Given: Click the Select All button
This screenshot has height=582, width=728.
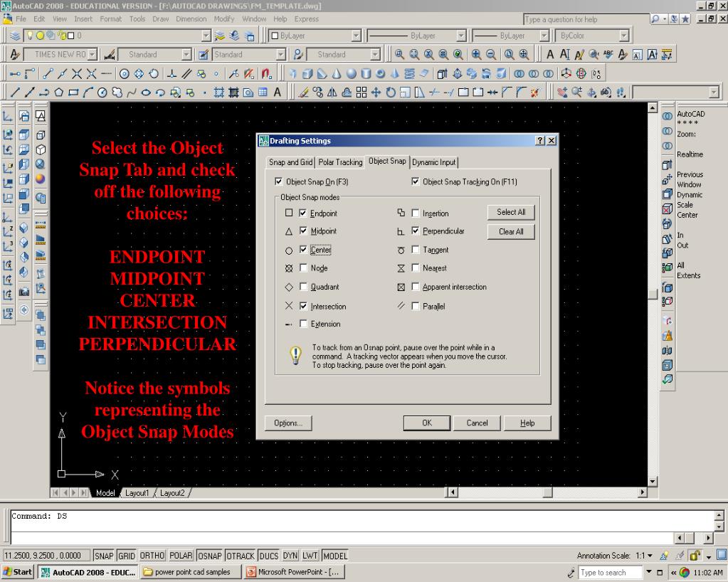Looking at the screenshot, I should click(x=511, y=212).
